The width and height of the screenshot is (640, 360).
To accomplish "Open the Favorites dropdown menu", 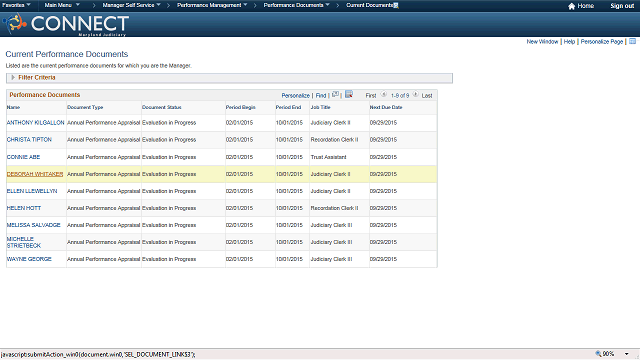I will click(16, 5).
